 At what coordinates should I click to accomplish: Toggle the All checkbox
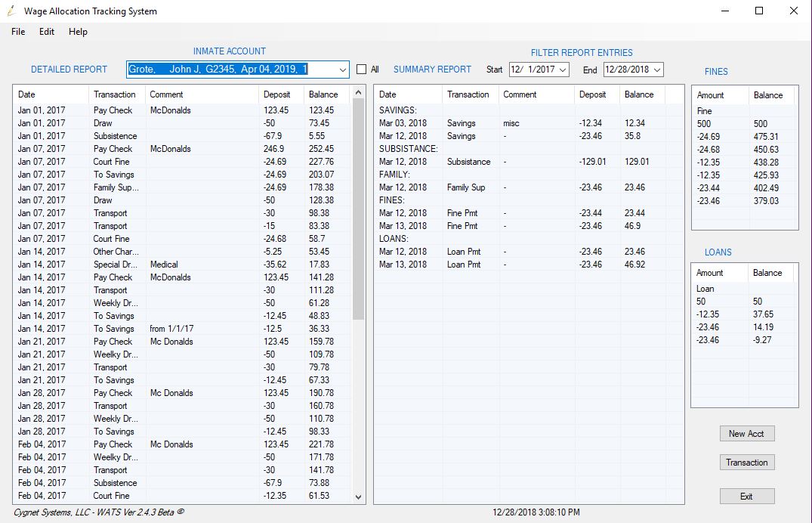click(362, 70)
